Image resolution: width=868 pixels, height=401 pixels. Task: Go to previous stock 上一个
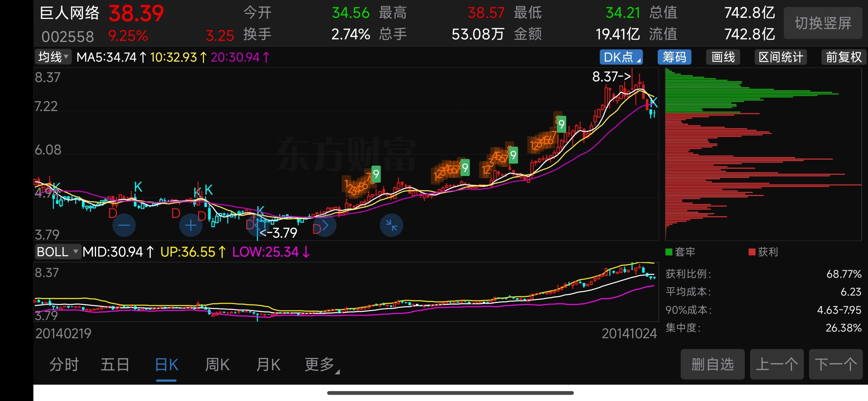pos(777,364)
